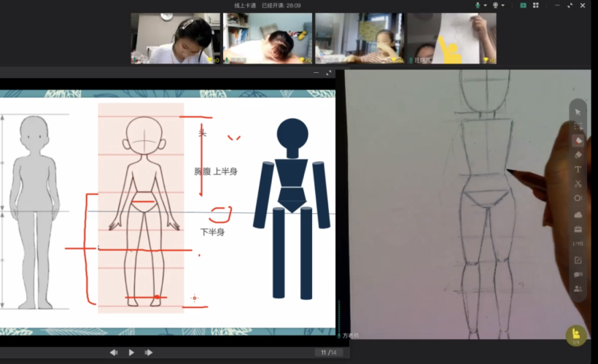Toggle the green recording button
598x364 pixels.
click(x=523, y=5)
